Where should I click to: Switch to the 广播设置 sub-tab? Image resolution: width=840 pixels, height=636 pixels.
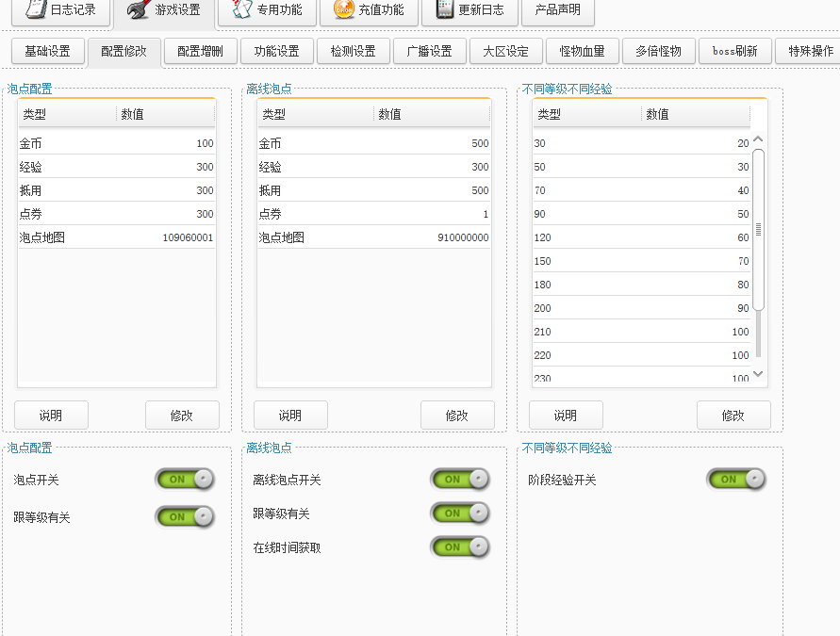coord(429,52)
